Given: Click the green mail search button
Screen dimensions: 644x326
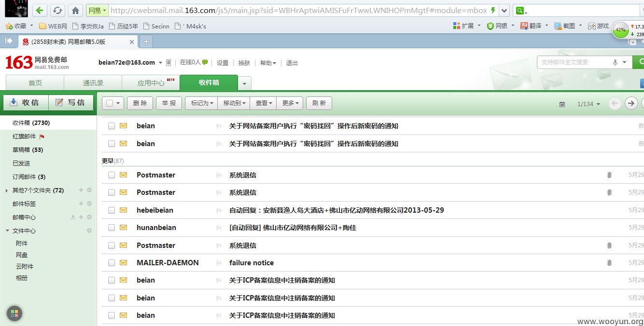Looking at the screenshot, I should click(x=639, y=62).
